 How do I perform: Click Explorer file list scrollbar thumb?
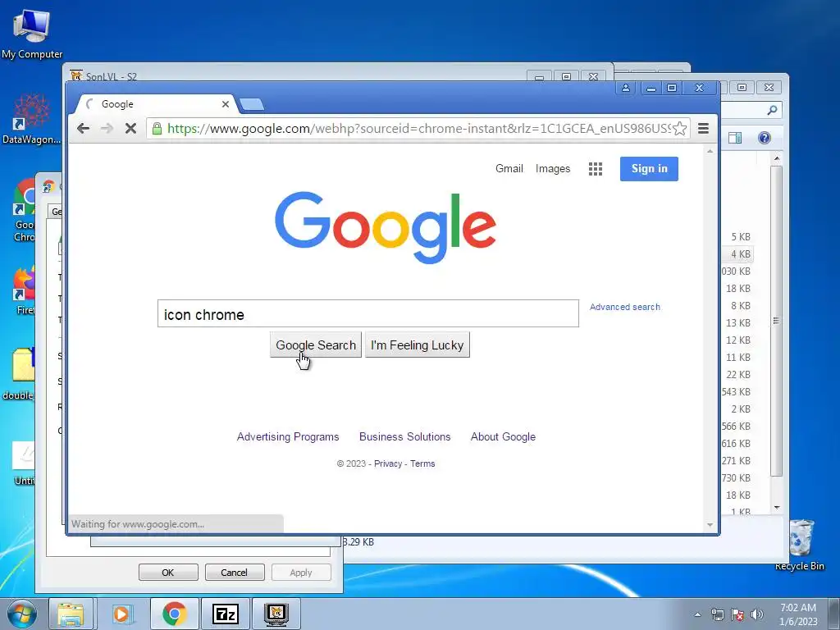point(776,321)
